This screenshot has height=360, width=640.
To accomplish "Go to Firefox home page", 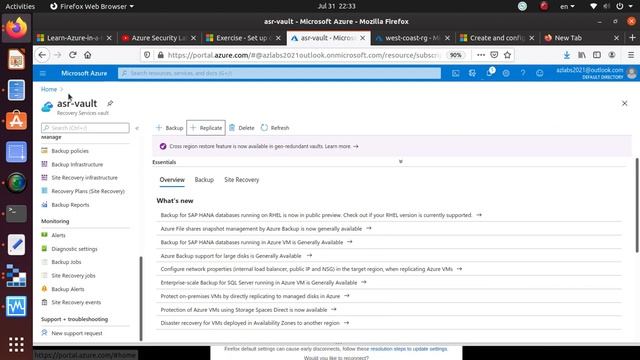I will [x=87, y=55].
